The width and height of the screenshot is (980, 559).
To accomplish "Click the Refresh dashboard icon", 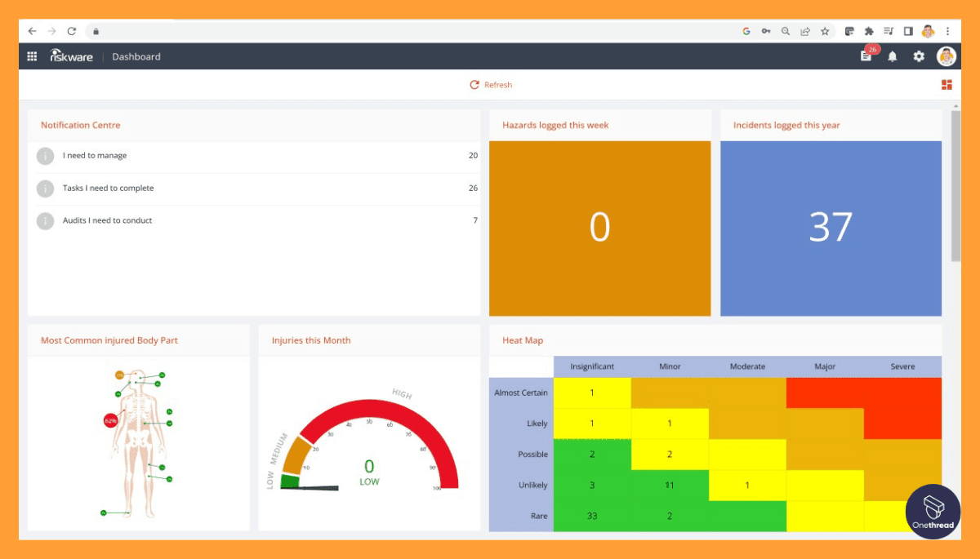I will coord(474,84).
